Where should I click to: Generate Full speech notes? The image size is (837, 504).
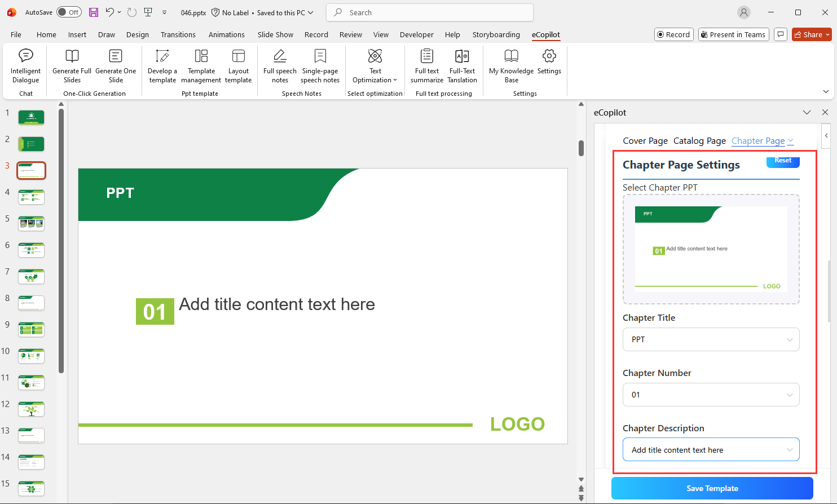coord(280,66)
